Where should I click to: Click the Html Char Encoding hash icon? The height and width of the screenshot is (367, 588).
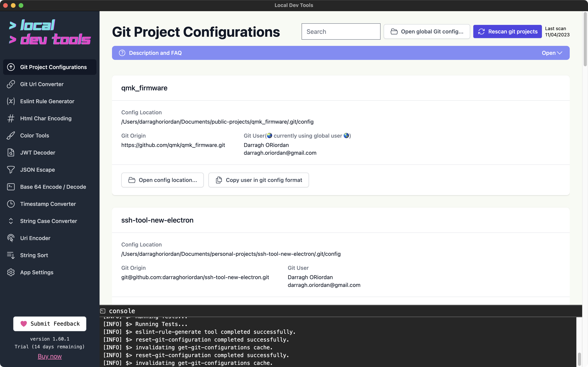pos(11,118)
